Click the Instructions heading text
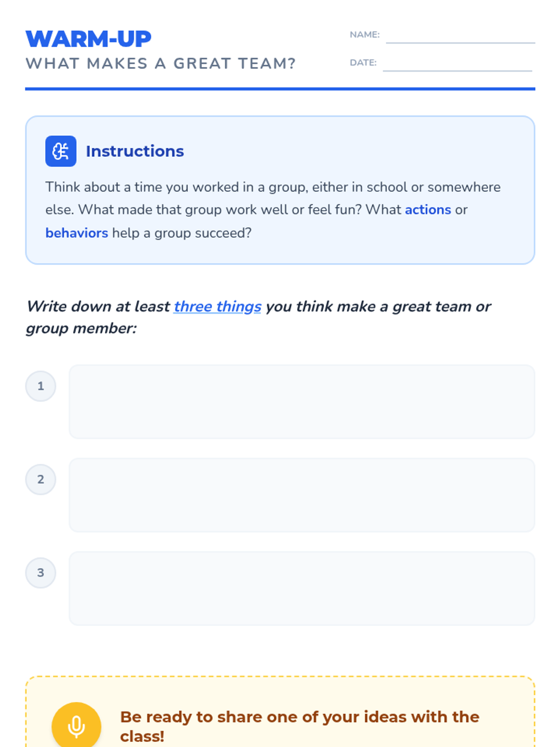Viewport: 560px width, 747px height. [135, 151]
